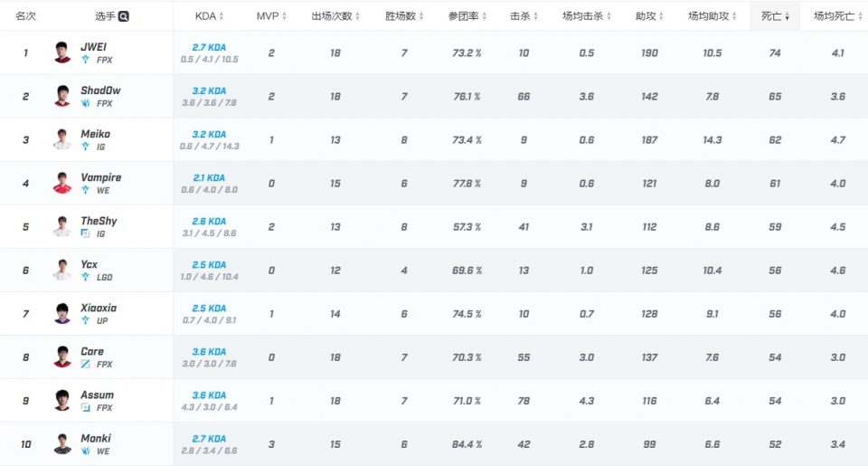Image resolution: width=868 pixels, height=466 pixels.
Task: Sort by 助攻 column header
Action: coord(649,16)
